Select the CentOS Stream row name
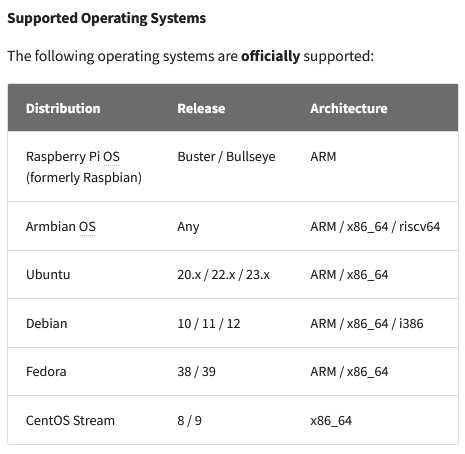 (x=70, y=420)
